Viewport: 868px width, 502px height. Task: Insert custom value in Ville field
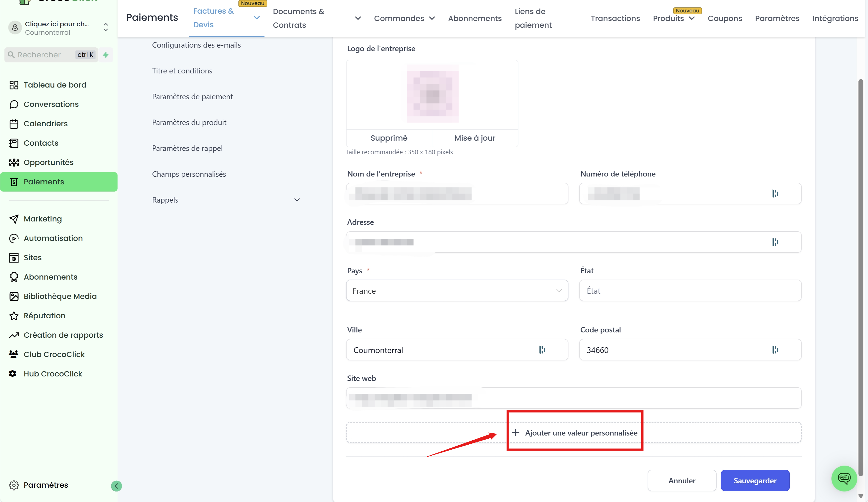pos(542,350)
